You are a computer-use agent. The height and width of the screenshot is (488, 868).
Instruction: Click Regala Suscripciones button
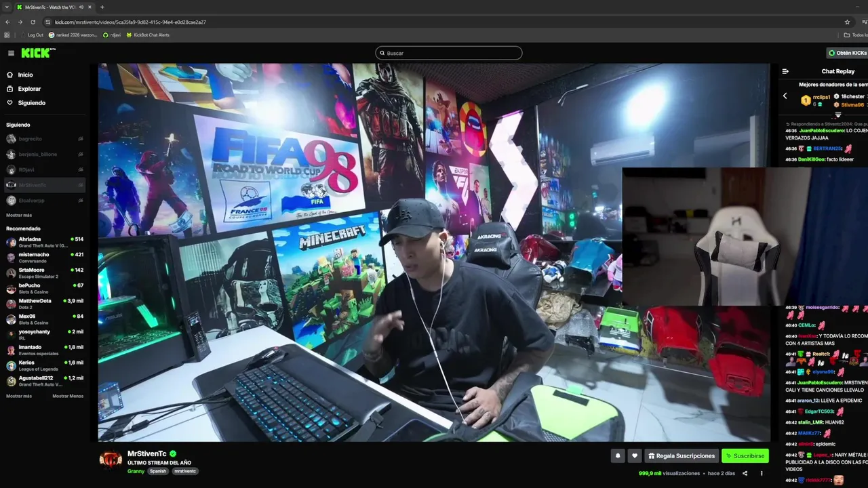682,456
